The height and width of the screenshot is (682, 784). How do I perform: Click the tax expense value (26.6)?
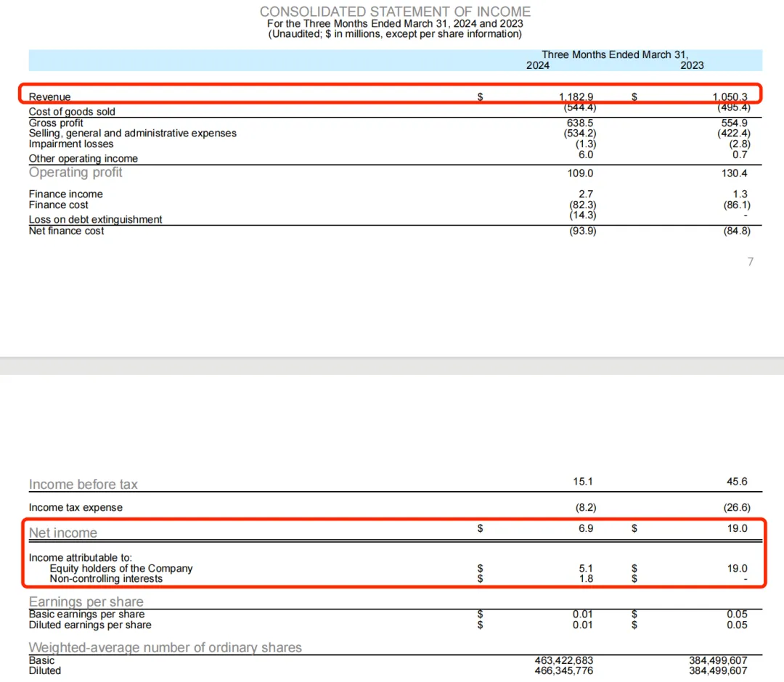pos(737,508)
